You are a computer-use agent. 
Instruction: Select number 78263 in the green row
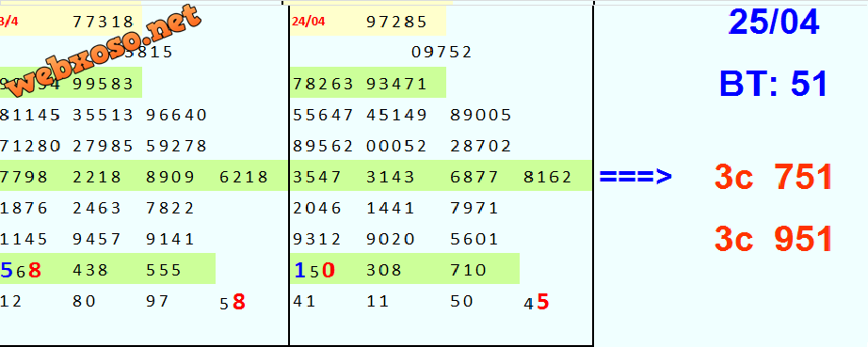323,84
